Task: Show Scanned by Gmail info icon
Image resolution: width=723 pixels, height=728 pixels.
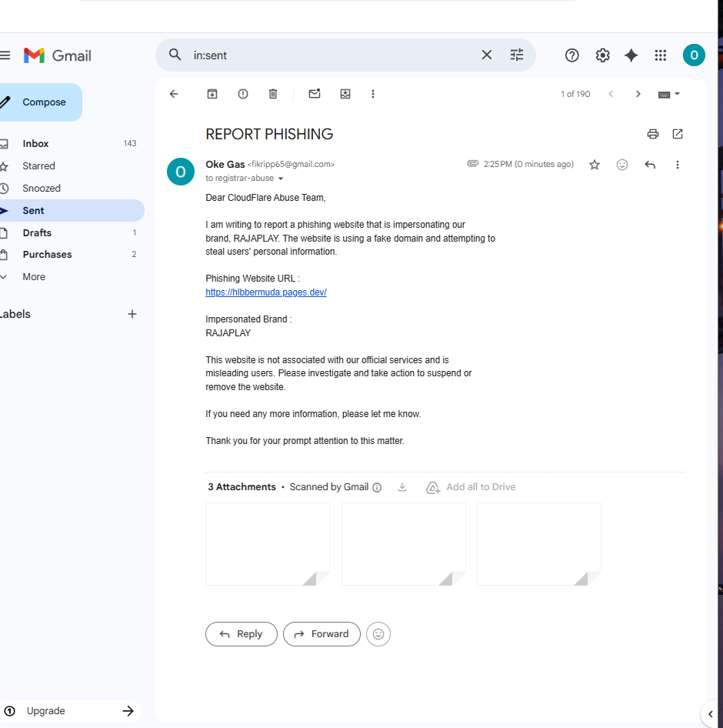Action: 378,487
